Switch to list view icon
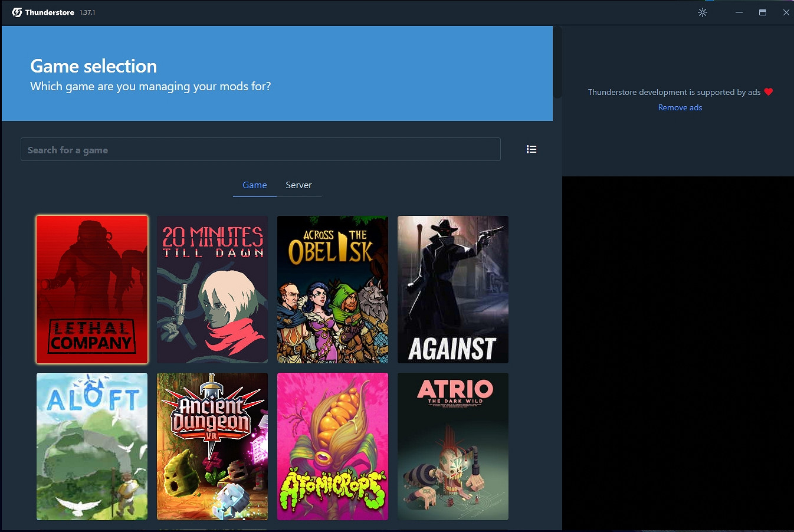Image resolution: width=794 pixels, height=532 pixels. pyautogui.click(x=531, y=149)
